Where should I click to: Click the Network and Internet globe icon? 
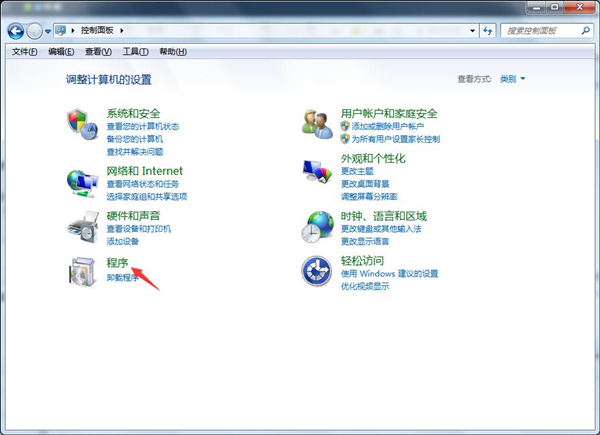[82, 181]
